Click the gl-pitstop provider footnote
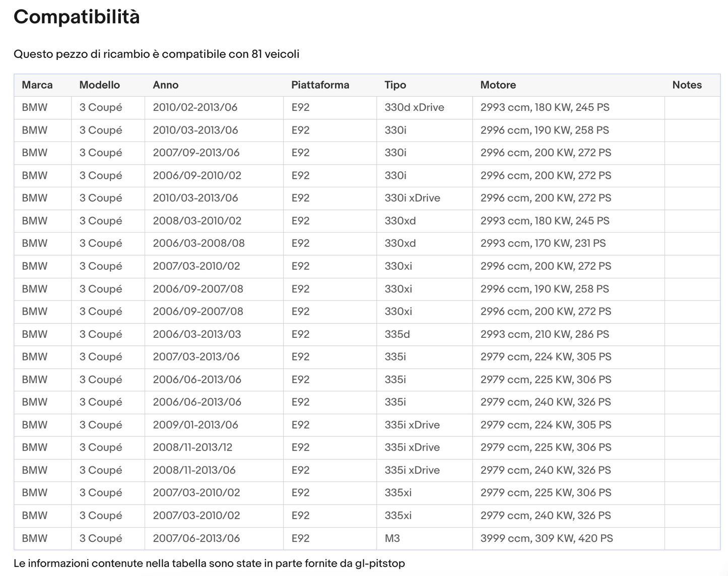728x576 pixels. pos(209,563)
